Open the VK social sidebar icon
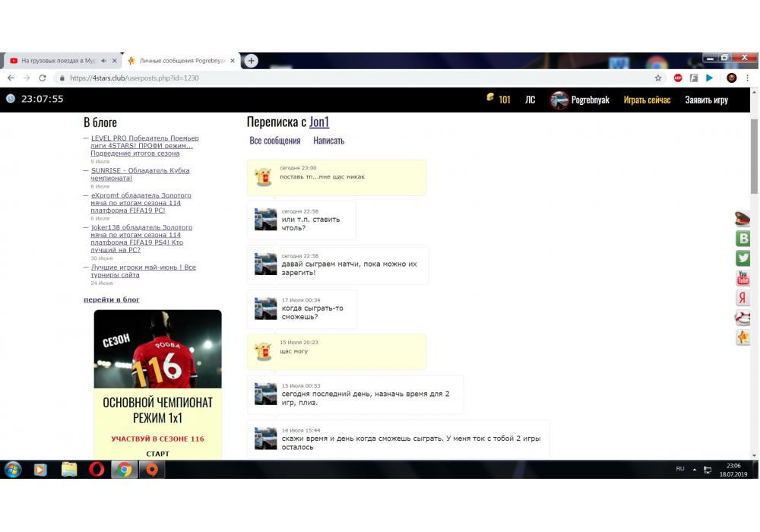The height and width of the screenshot is (532, 760). click(x=743, y=239)
